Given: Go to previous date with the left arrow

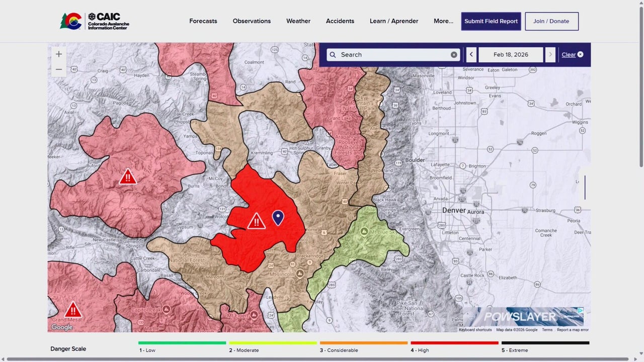Looking at the screenshot, I should tap(471, 55).
